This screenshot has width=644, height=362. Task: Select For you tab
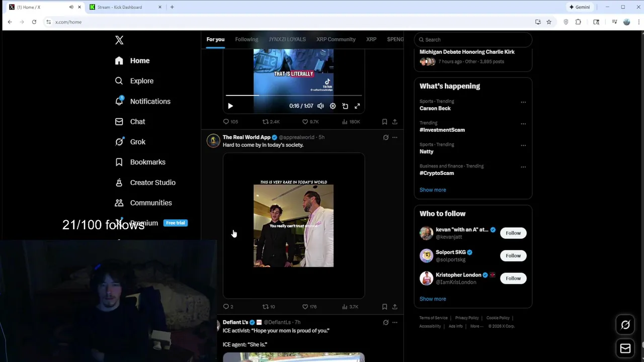215,39
